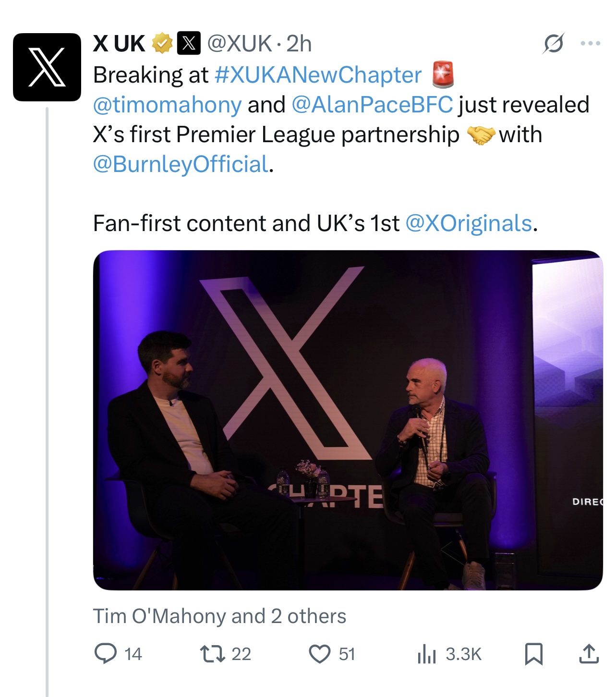
Task: Click the gold verified badge
Action: click(162, 44)
